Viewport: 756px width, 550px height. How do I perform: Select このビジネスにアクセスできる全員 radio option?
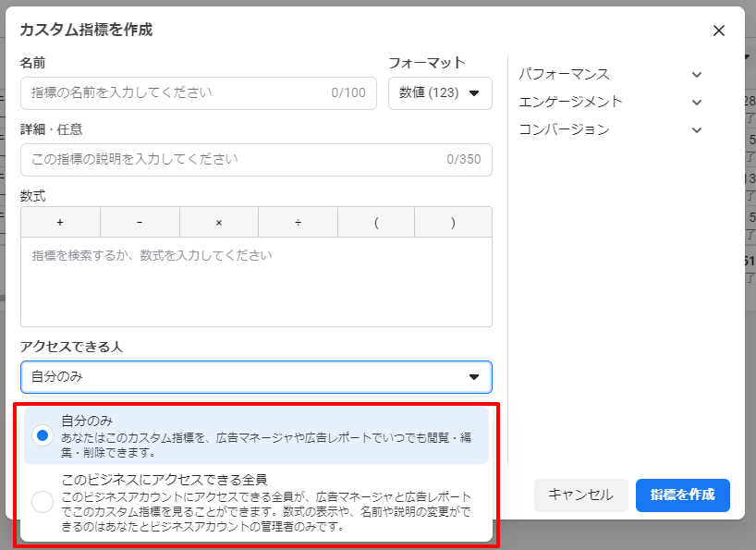pyautogui.click(x=43, y=502)
